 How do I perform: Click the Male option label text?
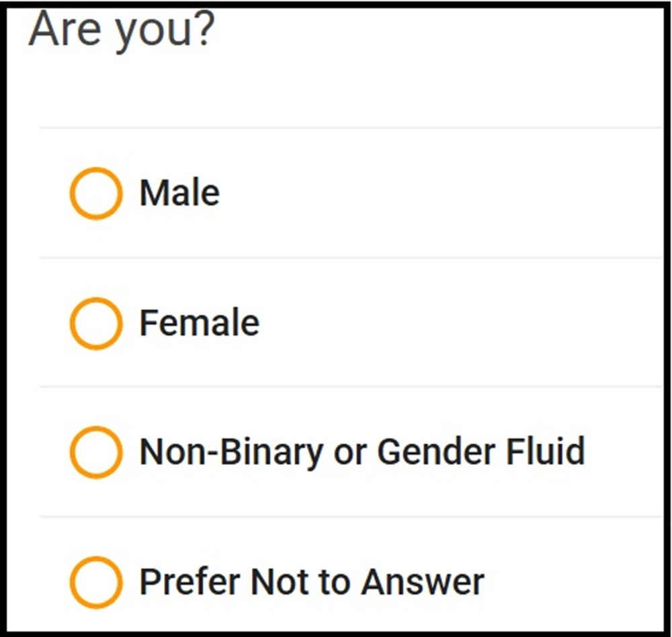tap(178, 192)
